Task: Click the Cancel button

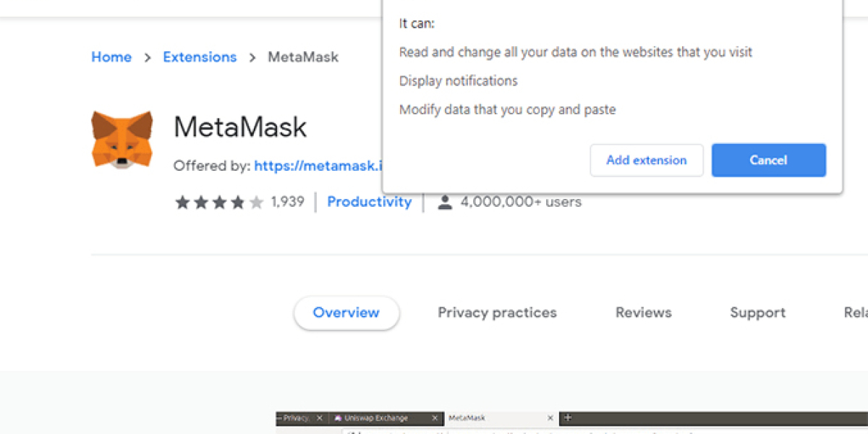Action: 768,160
